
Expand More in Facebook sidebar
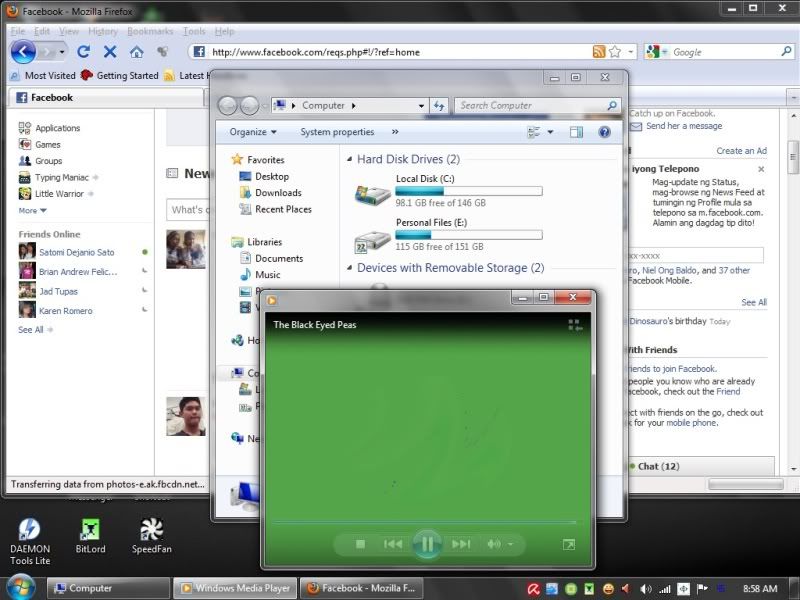(x=32, y=211)
